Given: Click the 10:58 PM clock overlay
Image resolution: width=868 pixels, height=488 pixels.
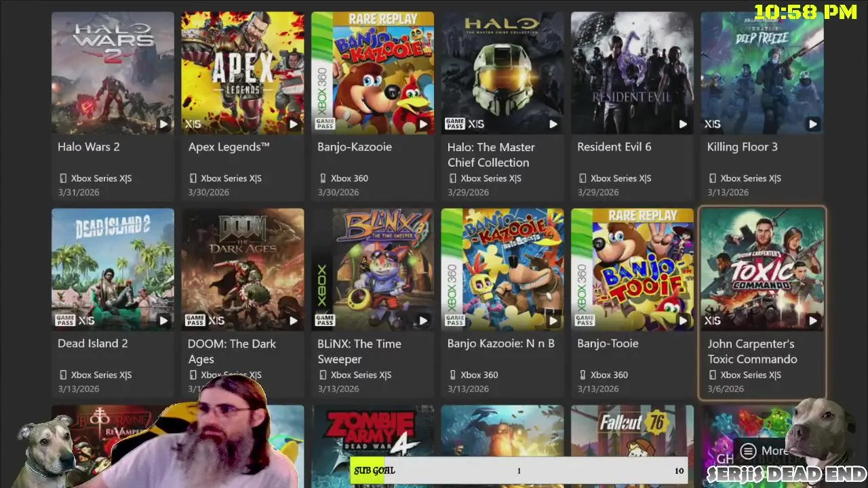Looking at the screenshot, I should click(806, 12).
